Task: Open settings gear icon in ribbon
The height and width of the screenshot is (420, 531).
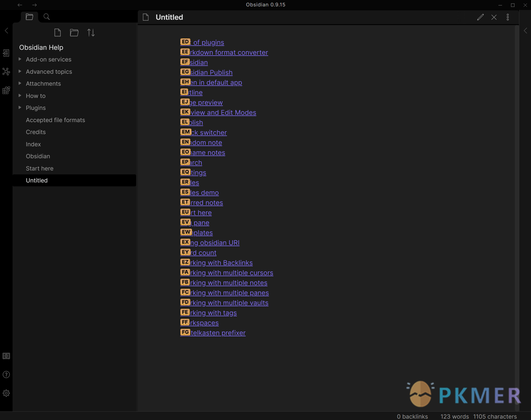Action: coord(6,393)
